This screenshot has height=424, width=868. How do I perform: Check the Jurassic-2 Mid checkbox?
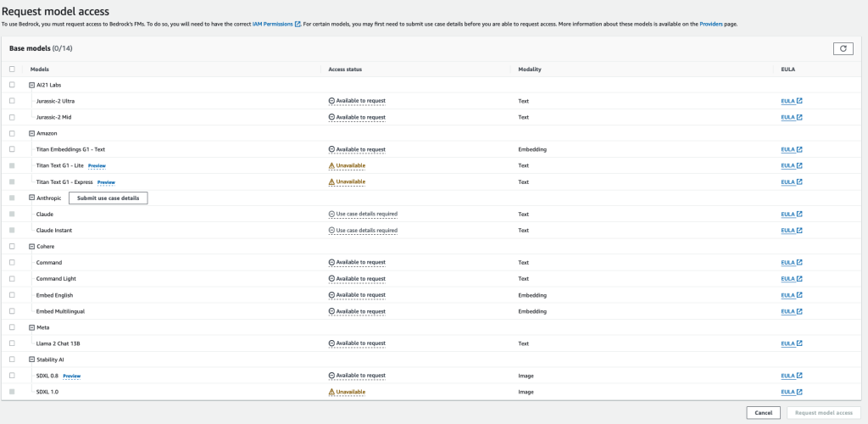tap(12, 117)
